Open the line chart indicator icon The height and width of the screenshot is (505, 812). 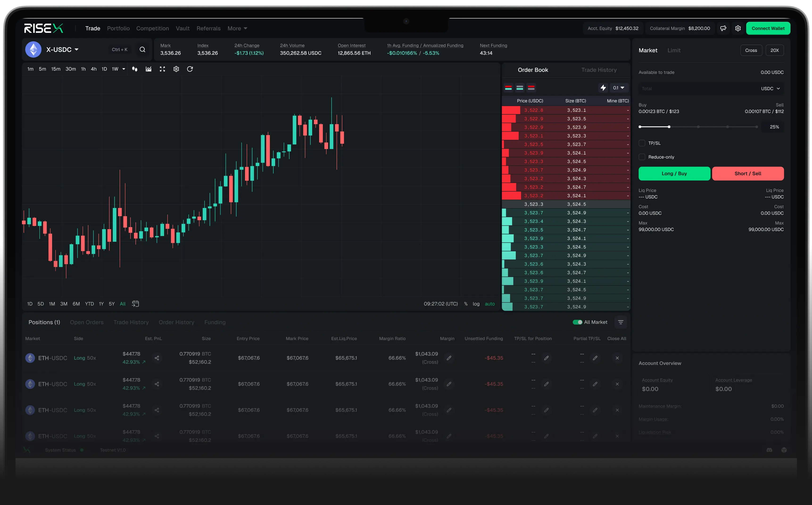(148, 69)
